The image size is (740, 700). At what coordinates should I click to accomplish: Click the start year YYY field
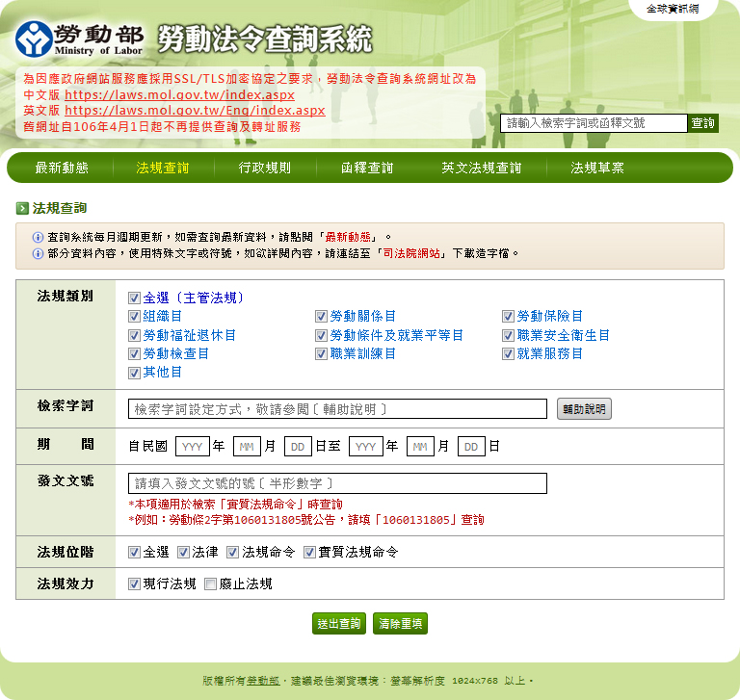[x=193, y=447]
